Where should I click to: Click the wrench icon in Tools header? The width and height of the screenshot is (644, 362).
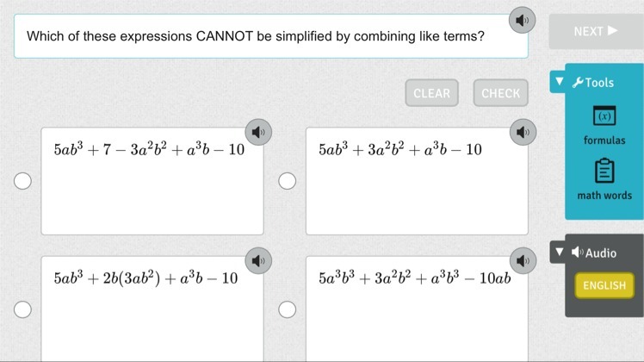(578, 83)
